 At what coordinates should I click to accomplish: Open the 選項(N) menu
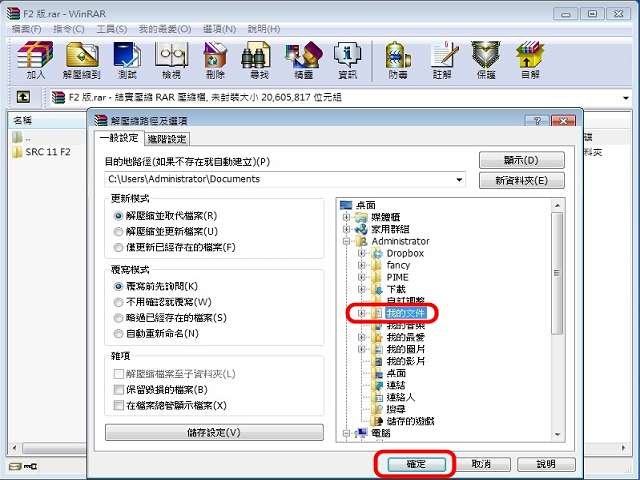[x=220, y=29]
